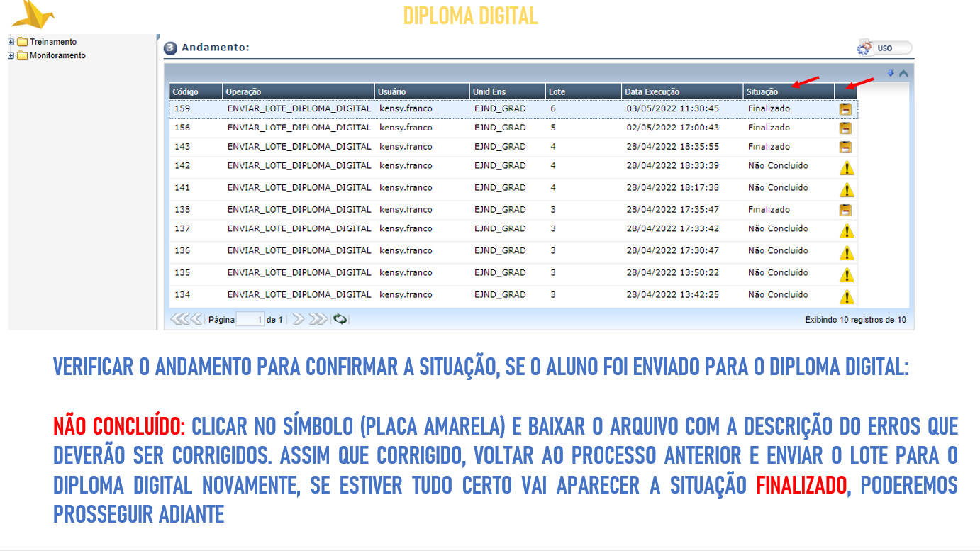Select code cell 136
Viewport: 980px width, 551px height.
click(182, 251)
